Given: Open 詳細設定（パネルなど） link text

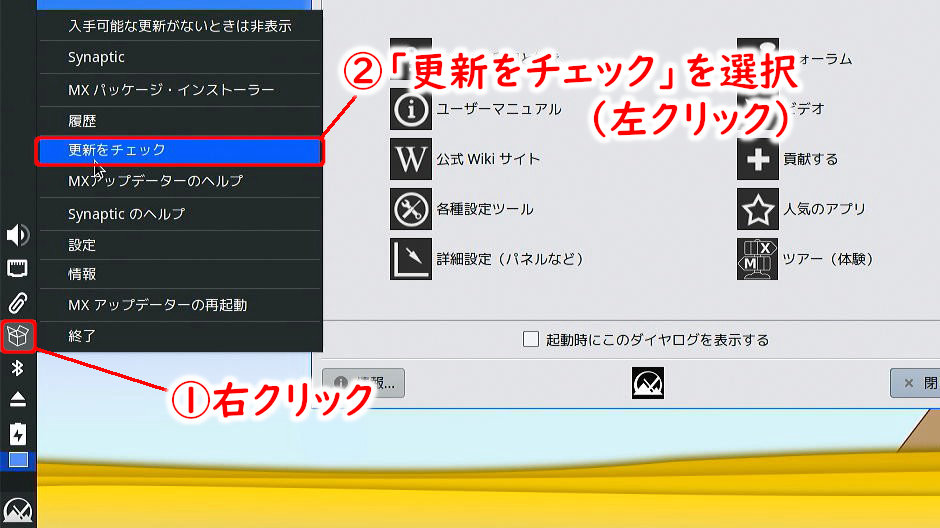Looking at the screenshot, I should [510, 259].
